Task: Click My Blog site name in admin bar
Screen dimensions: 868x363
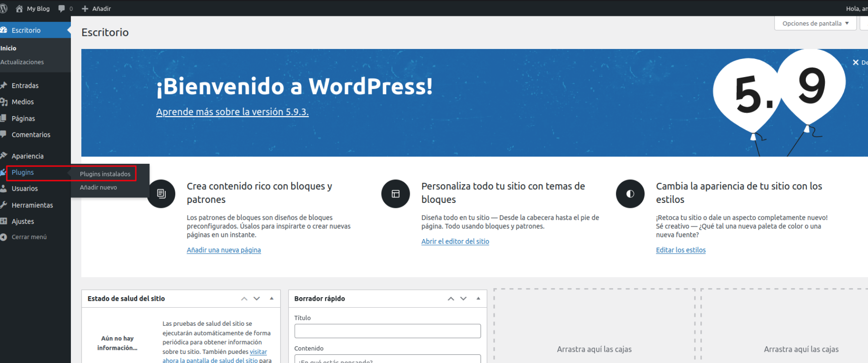Action: click(x=38, y=9)
